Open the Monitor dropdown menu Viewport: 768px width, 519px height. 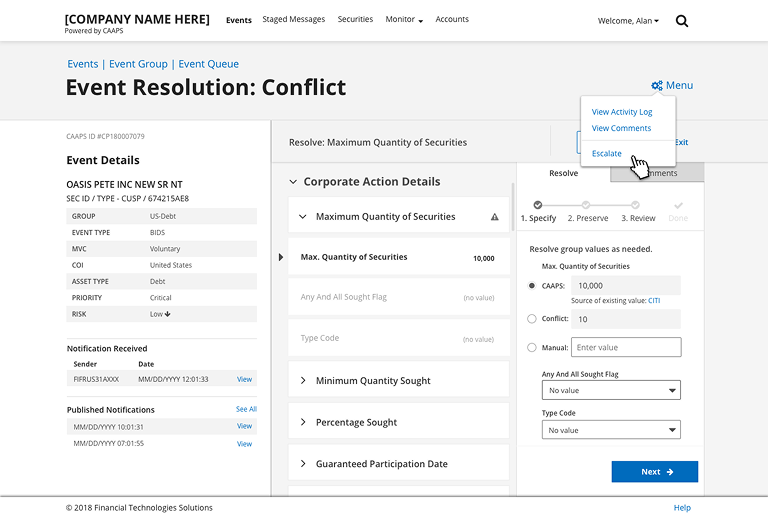point(404,19)
